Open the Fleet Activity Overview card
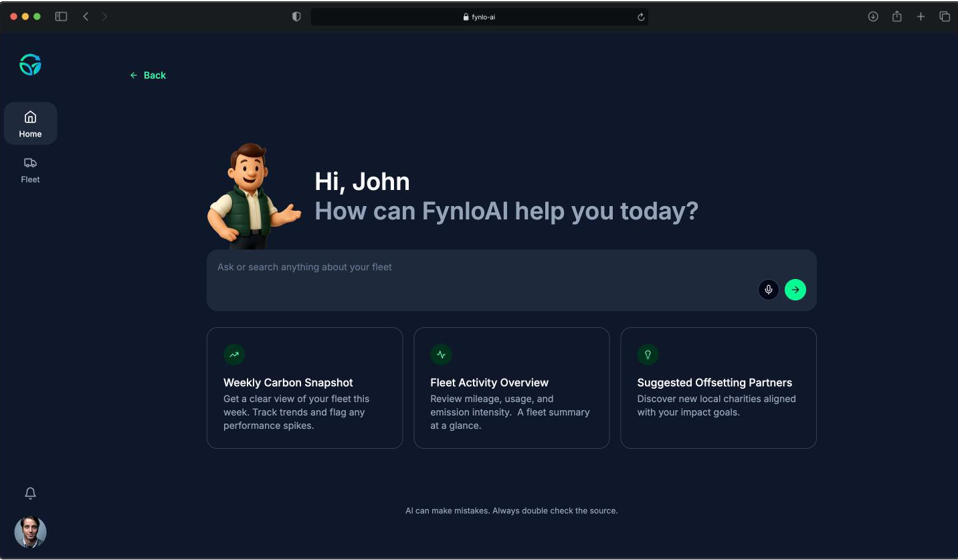 click(511, 388)
